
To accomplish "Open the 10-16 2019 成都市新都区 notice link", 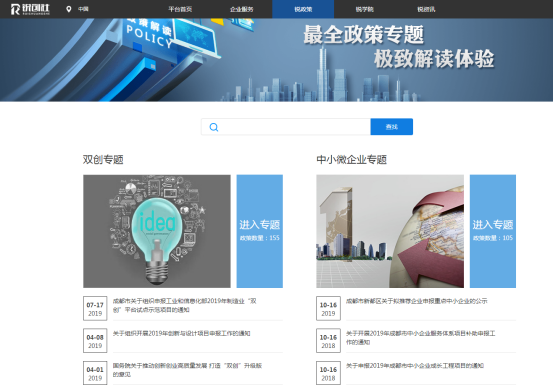I will pos(417,301).
